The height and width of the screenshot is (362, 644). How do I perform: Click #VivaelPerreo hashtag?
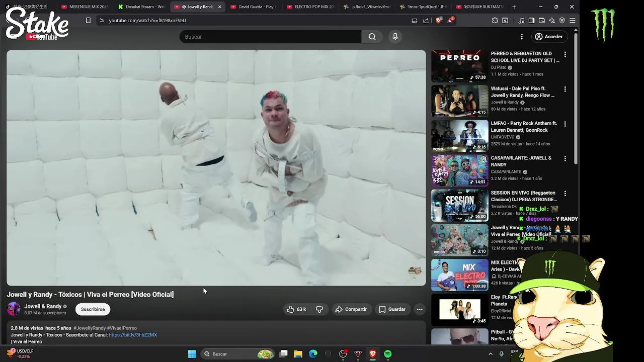[122, 328]
